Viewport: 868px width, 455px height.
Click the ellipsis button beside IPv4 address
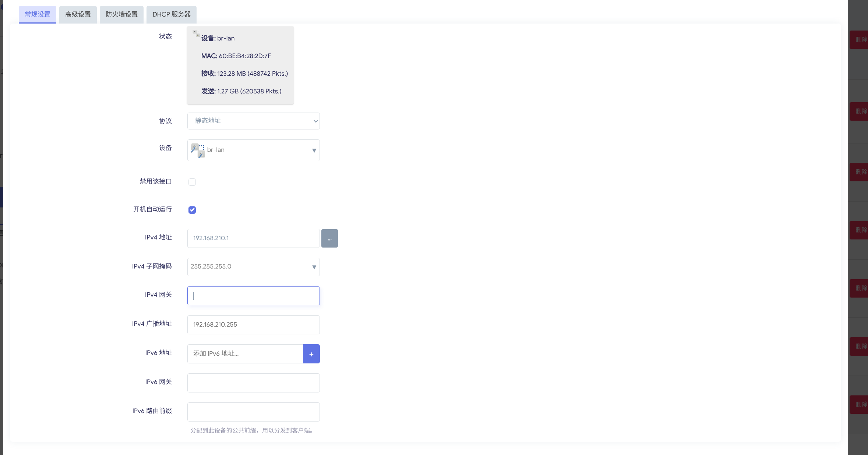(329, 238)
